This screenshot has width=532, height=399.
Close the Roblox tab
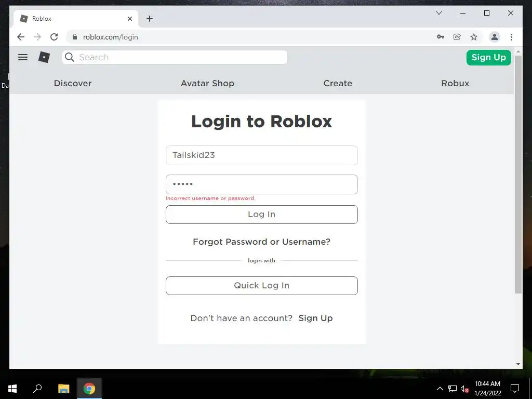[129, 19]
